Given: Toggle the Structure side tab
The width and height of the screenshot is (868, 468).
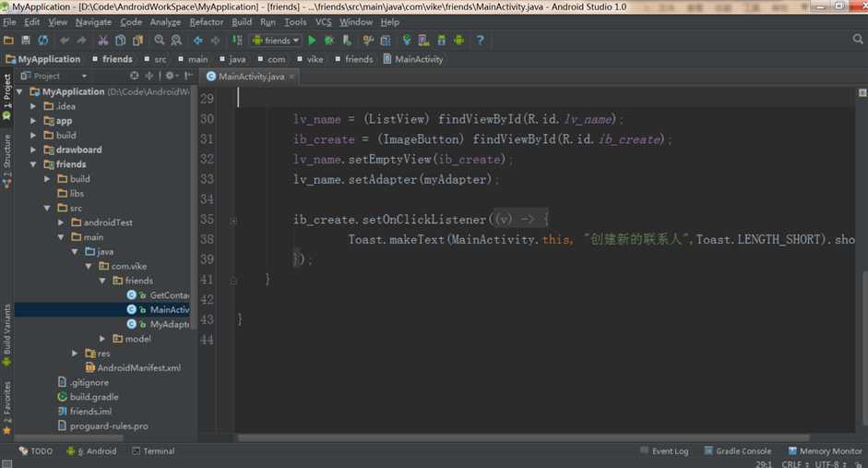Looking at the screenshot, I should (x=6, y=161).
